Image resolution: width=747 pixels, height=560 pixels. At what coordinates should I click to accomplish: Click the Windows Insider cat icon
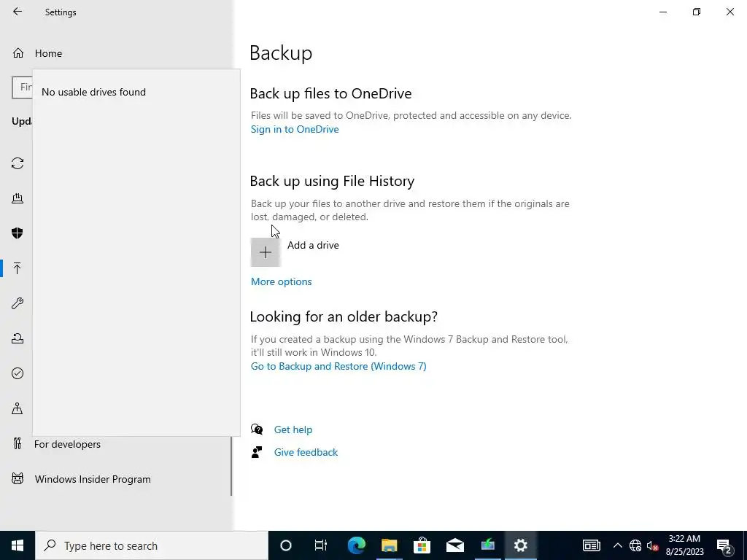[18, 478]
